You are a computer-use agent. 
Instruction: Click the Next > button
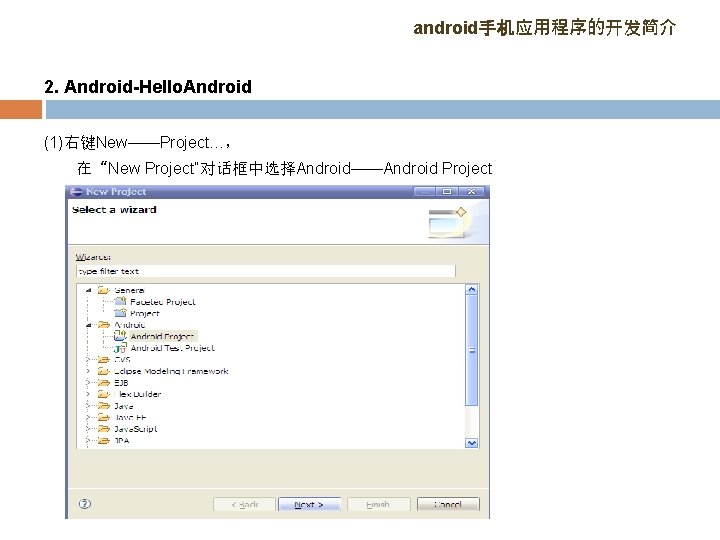tap(309, 504)
